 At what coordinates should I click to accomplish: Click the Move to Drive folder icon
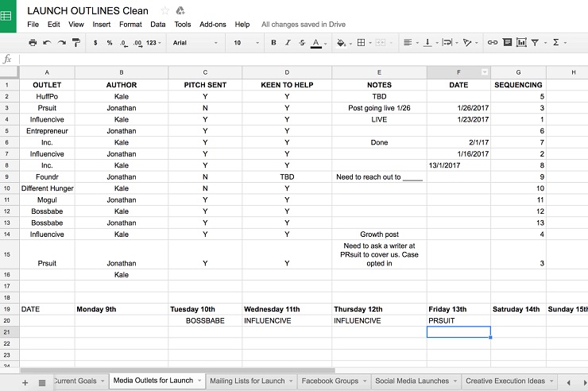click(180, 11)
